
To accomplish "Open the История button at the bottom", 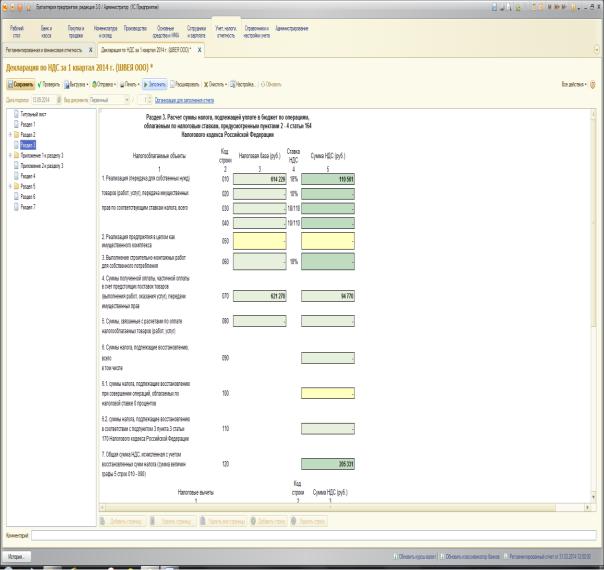I will point(16,557).
